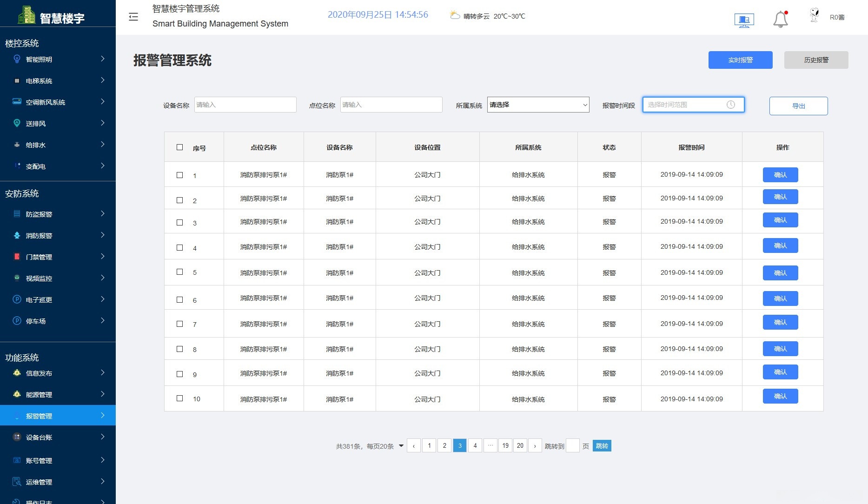Image resolution: width=868 pixels, height=504 pixels.
Task: Check the checkbox for row 7
Action: pos(180,324)
